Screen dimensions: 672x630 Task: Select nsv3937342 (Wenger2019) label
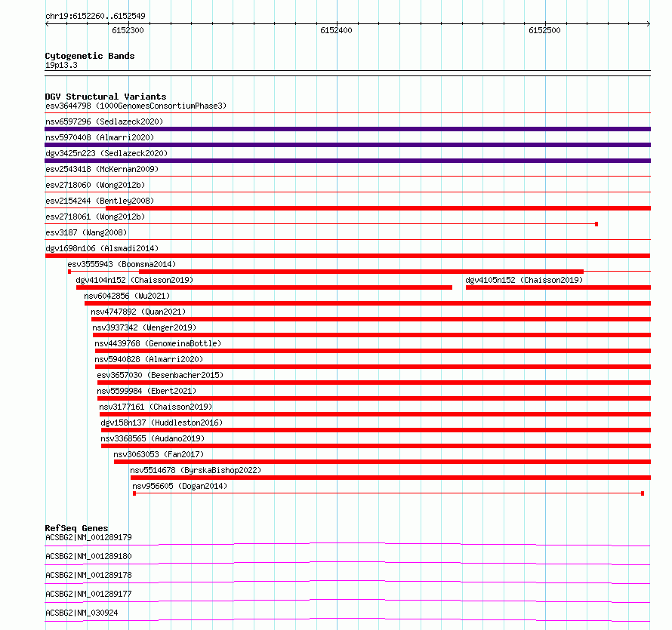coord(144,327)
